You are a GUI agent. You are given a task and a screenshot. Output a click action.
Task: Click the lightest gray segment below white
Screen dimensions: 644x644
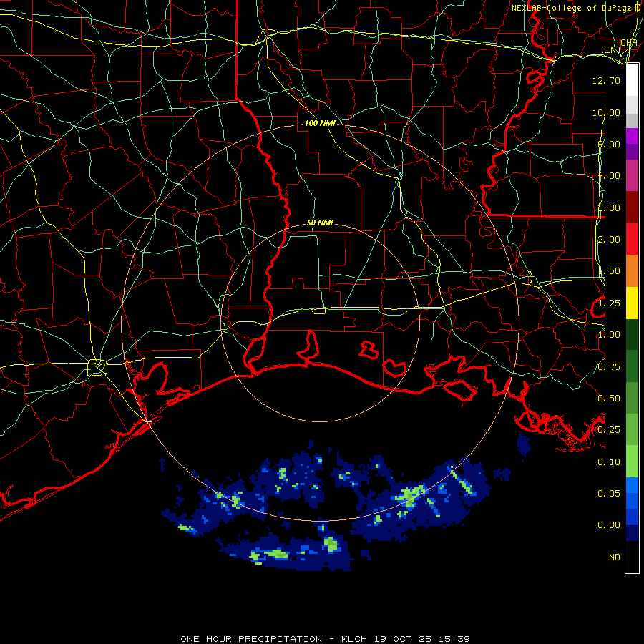click(632, 104)
